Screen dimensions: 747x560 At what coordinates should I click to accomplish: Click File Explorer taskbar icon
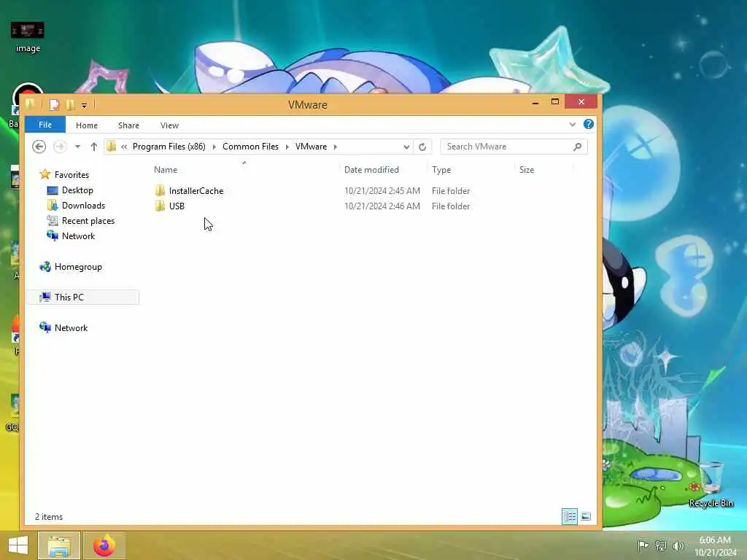click(58, 545)
